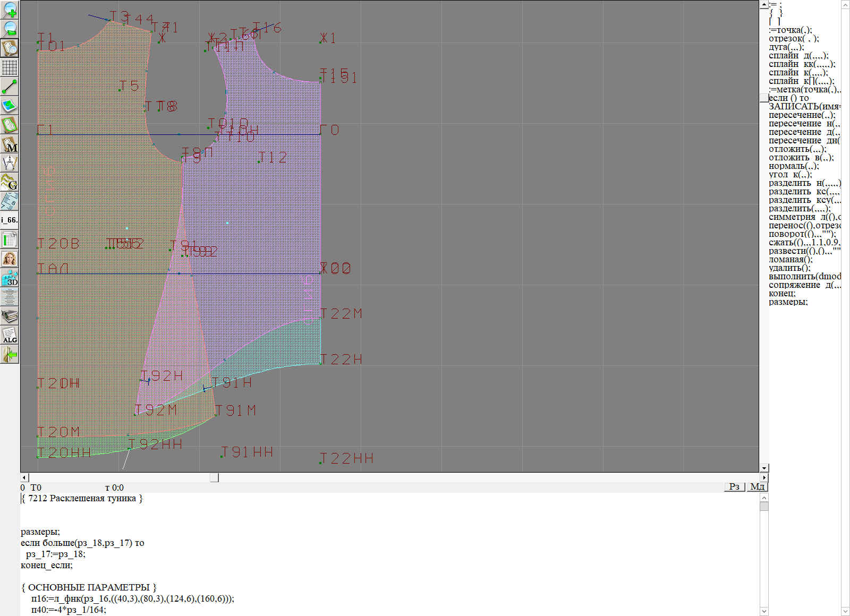
Task: Click the i_66 toolbar button
Action: click(x=10, y=220)
